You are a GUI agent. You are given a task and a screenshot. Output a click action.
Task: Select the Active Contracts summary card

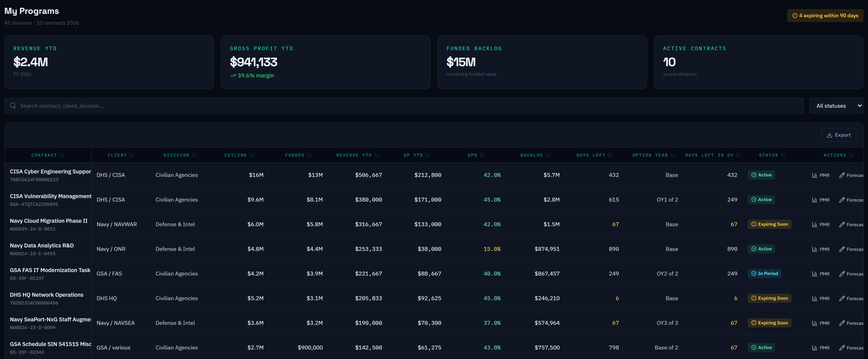pyautogui.click(x=758, y=62)
